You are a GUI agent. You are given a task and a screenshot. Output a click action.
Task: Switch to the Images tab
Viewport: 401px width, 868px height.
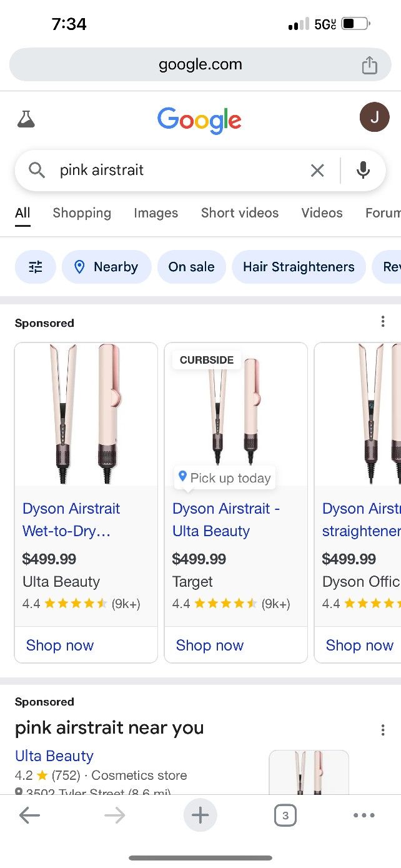[x=156, y=213]
